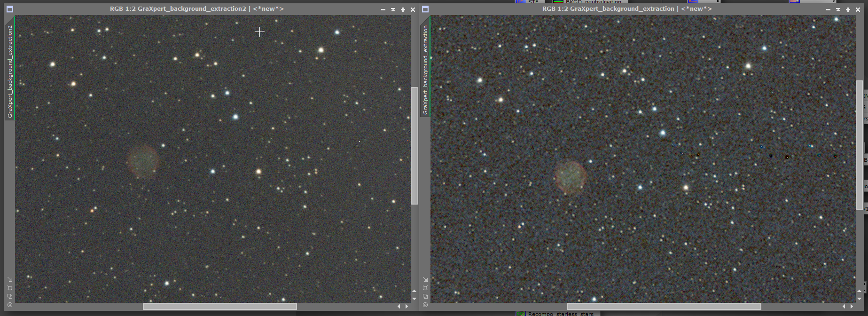Click the scroll-down arrow in GraXpert_background_extraction2 window

pos(414,299)
